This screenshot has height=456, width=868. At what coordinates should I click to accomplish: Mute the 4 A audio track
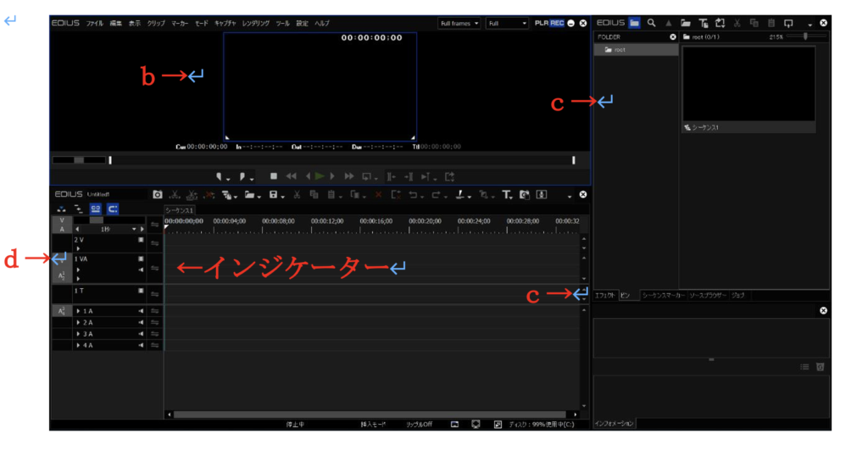pyautogui.click(x=142, y=345)
